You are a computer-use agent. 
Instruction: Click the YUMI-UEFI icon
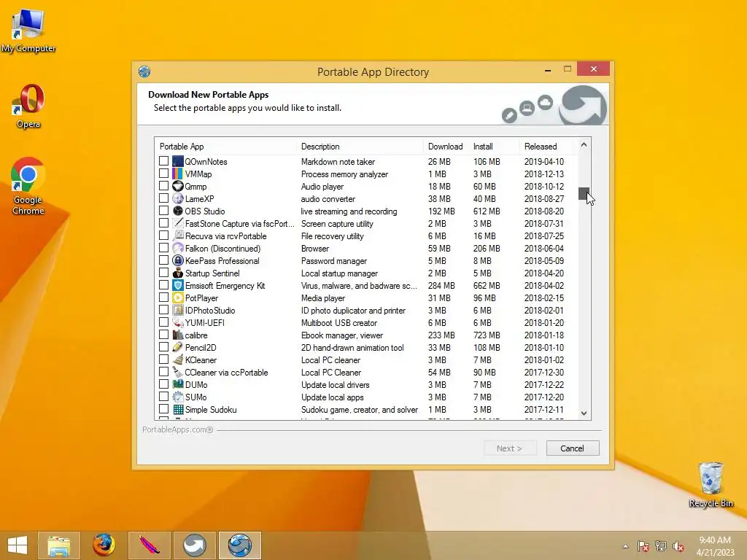[x=178, y=322]
